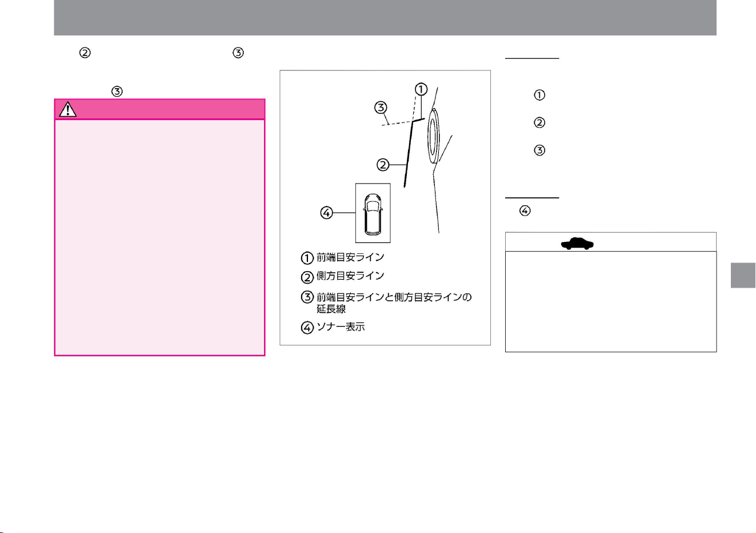Click circled 1 beside 前端目安ライン legend

pyautogui.click(x=307, y=258)
